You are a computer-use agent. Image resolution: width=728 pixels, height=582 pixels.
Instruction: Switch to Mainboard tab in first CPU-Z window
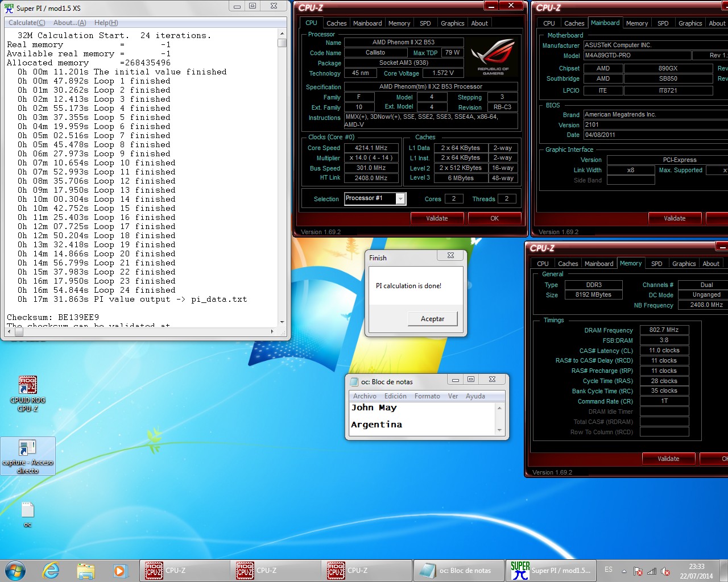[367, 23]
